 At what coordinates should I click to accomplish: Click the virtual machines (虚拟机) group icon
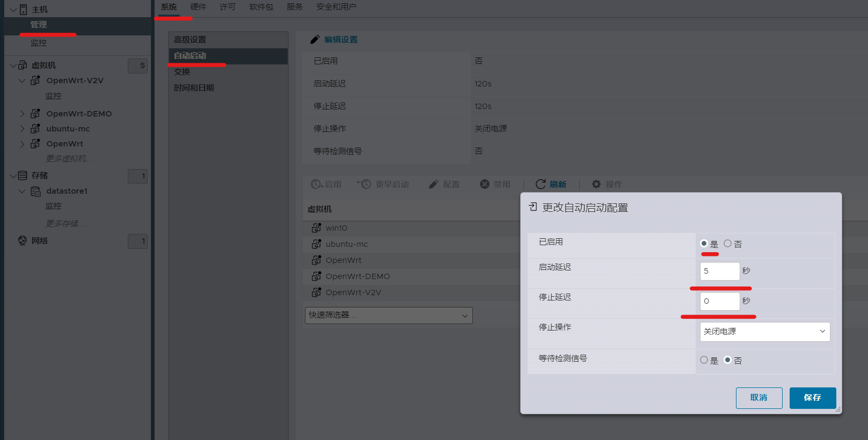(23, 65)
